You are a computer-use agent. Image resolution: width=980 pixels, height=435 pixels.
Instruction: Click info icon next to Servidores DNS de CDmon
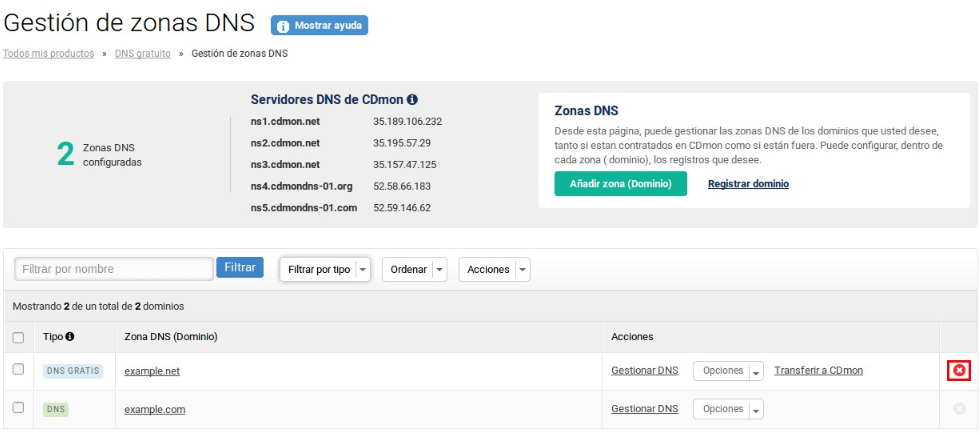(x=412, y=100)
